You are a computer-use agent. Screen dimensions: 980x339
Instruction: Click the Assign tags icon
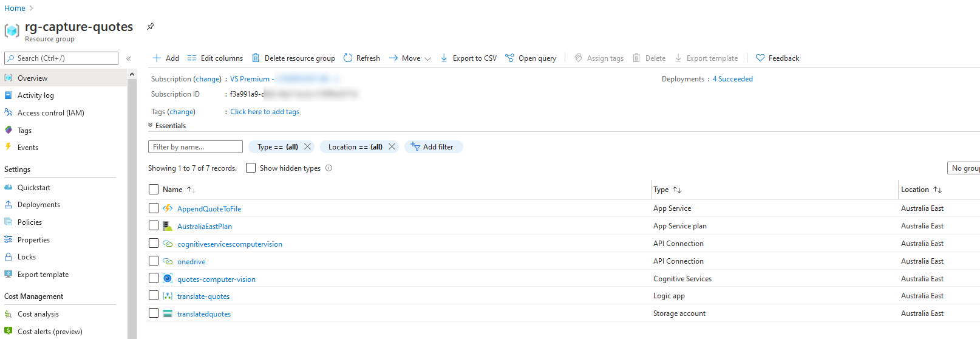pos(579,58)
